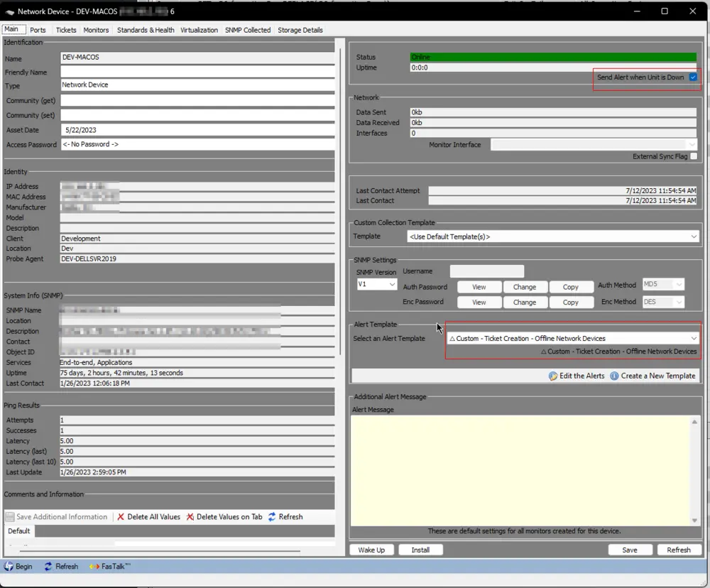Click Create a New Template link text
The width and height of the screenshot is (710, 588).
pyautogui.click(x=658, y=376)
